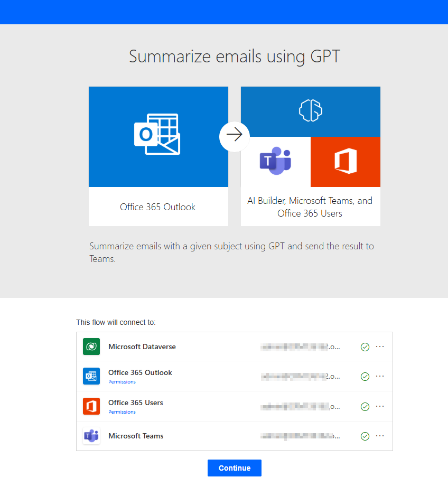Click the blurred account for Office 365 Users
448x496 pixels.
tap(300, 407)
